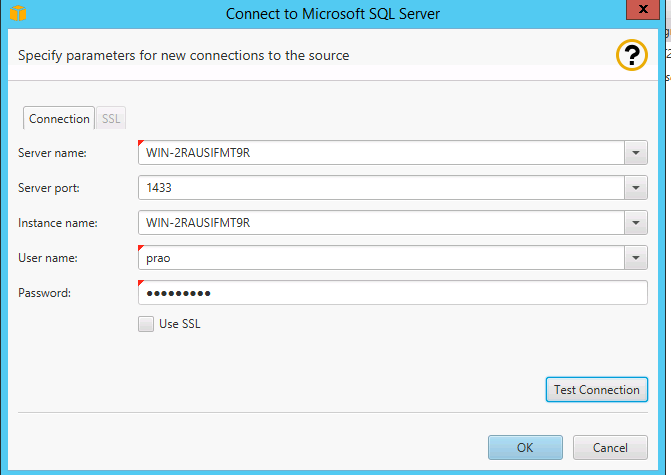This screenshot has height=475, width=671.
Task: Click into the Server name field
Action: (381, 153)
